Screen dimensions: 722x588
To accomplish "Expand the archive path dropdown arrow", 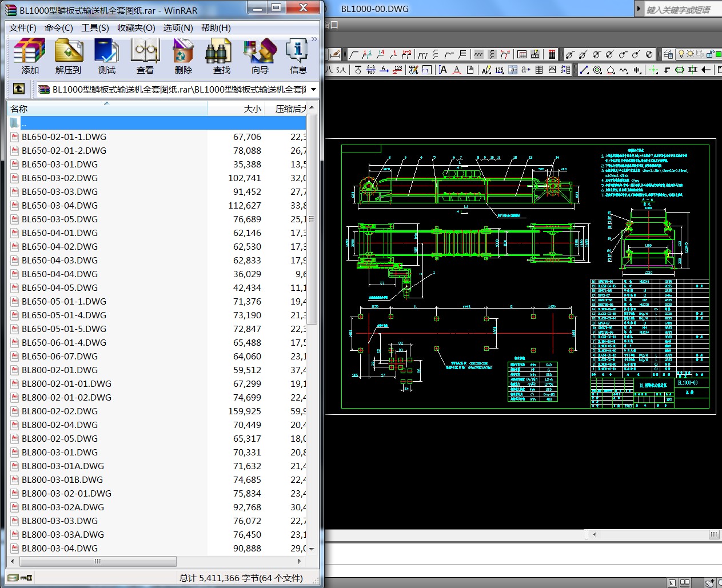I will click(313, 89).
